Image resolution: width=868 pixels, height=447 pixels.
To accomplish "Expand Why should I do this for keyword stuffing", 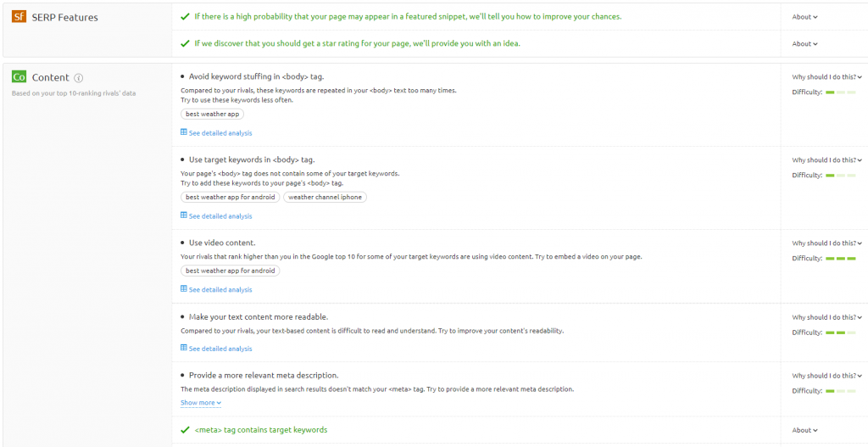I will 827,77.
